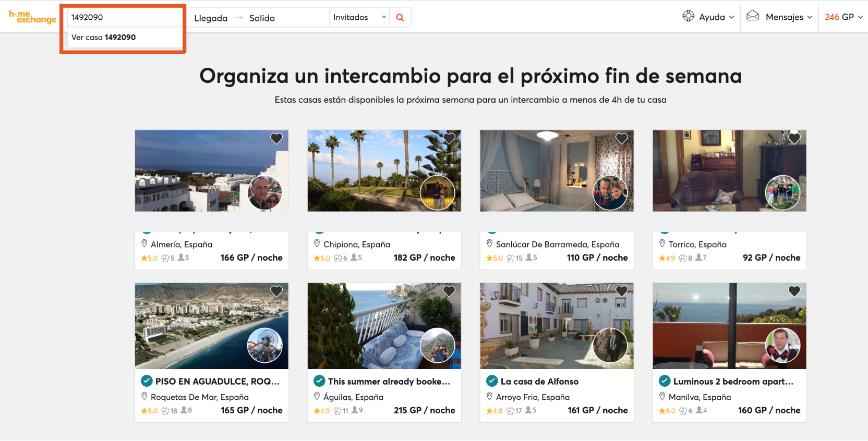The height and width of the screenshot is (441, 868).
Task: Select the 'Ver casa 1492090' suggestion
Action: (104, 38)
